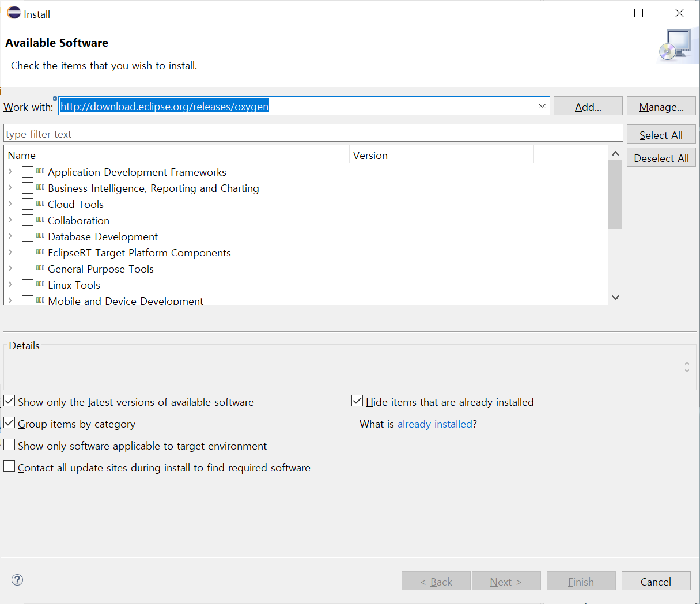Expand the Cloud Tools category
Image resolution: width=700 pixels, height=604 pixels.
10,204
